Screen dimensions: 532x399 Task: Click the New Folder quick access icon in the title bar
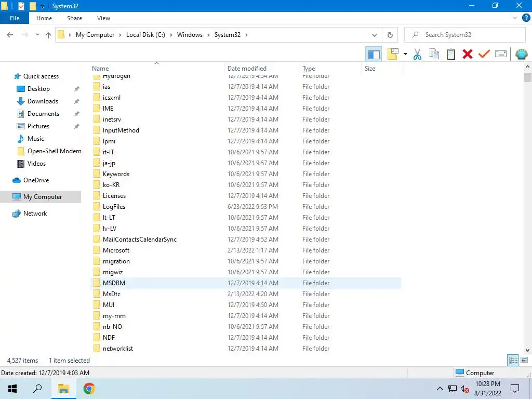pos(33,6)
